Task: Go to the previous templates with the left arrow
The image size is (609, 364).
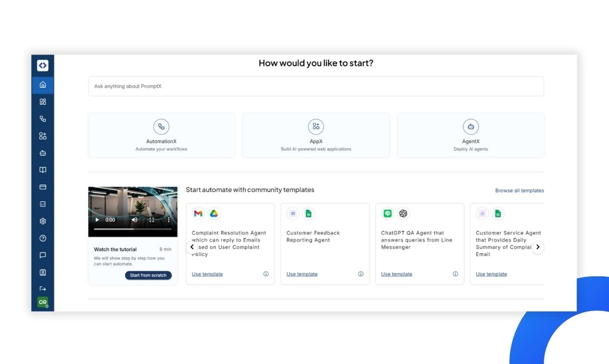Action: (x=192, y=247)
